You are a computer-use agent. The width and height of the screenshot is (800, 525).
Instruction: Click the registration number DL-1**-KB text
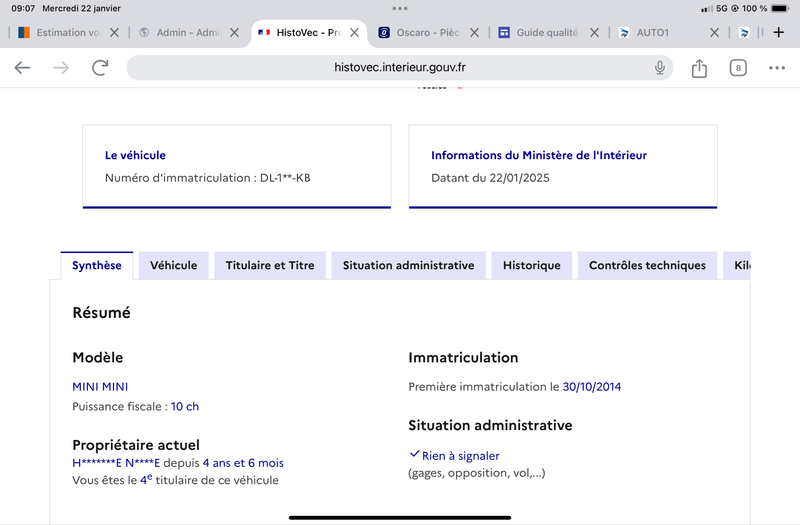[285, 178]
